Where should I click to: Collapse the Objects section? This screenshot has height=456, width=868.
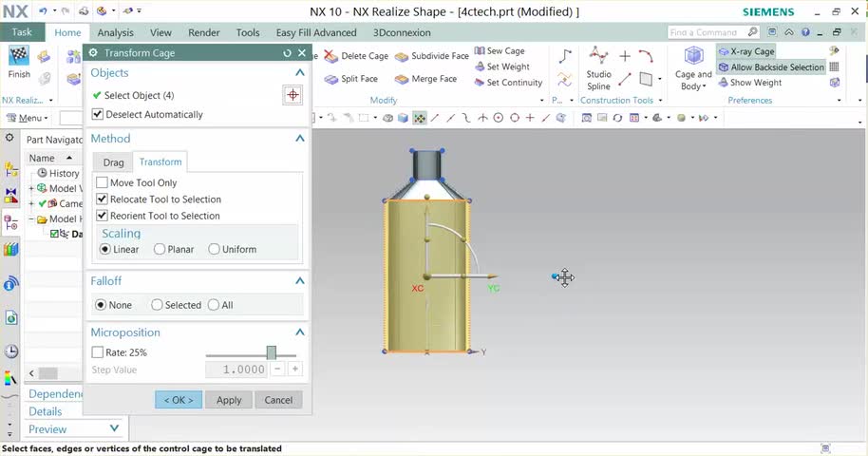299,72
